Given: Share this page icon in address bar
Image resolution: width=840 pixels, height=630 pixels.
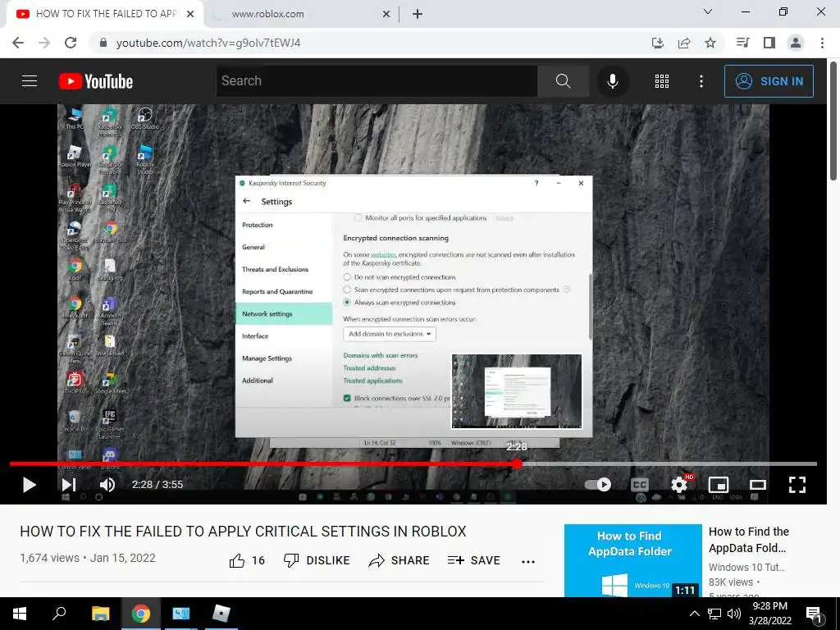Looking at the screenshot, I should click(x=684, y=43).
